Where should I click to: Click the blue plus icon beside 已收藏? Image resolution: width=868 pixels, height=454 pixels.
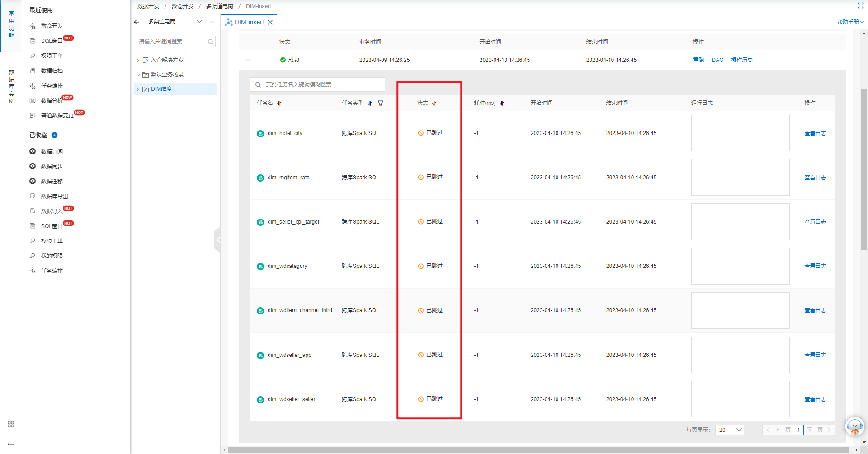pos(54,135)
